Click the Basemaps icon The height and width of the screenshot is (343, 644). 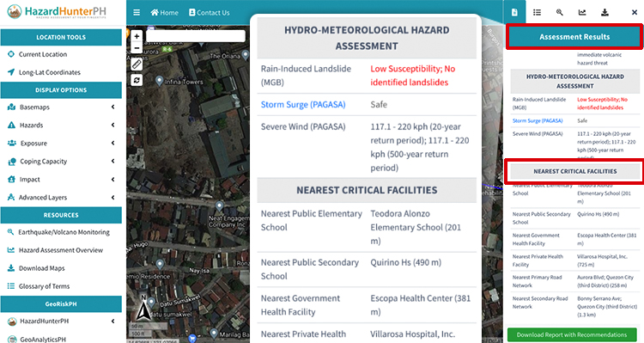(x=11, y=107)
